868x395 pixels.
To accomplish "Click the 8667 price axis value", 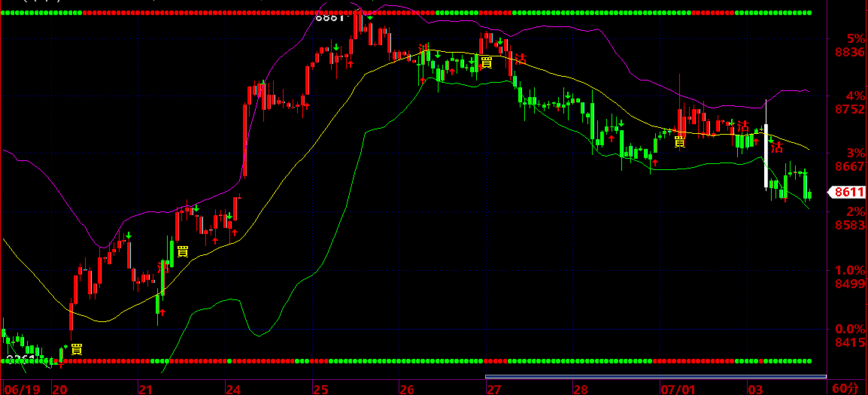I will [x=849, y=166].
